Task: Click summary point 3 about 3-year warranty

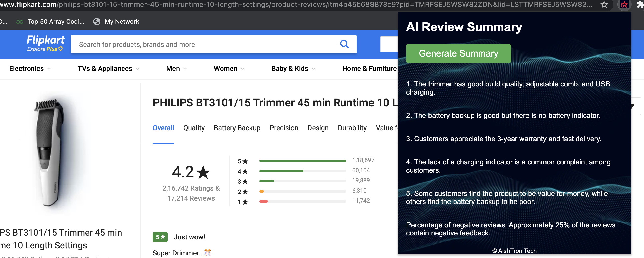Action: coord(504,139)
